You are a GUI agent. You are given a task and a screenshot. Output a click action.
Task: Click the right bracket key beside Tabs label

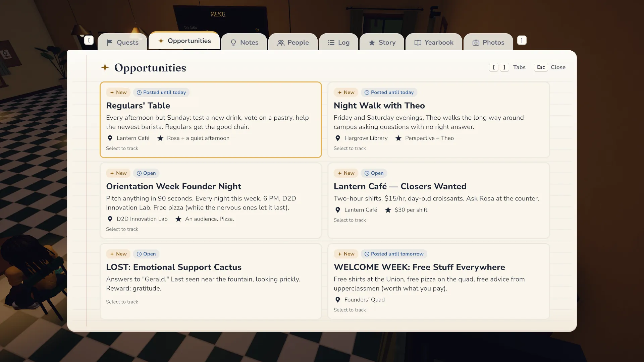coord(504,67)
